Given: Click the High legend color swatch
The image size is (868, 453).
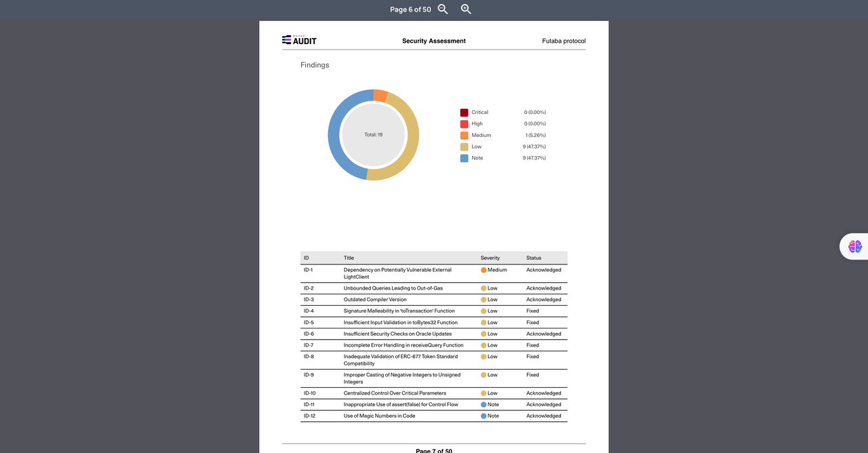Looking at the screenshot, I should tap(464, 124).
